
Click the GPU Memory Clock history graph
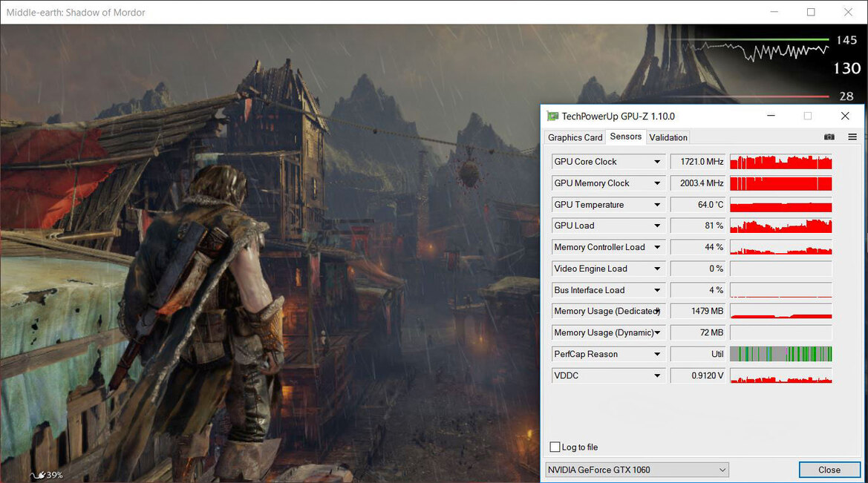781,183
